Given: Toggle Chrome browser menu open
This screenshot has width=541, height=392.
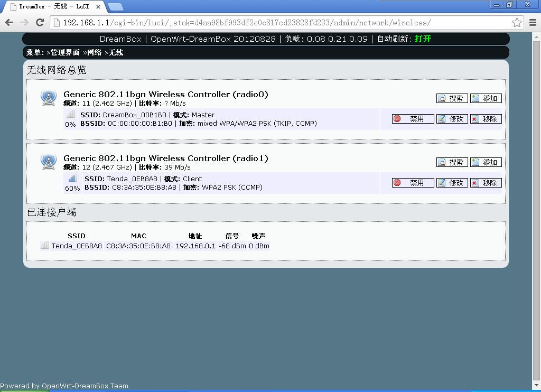Looking at the screenshot, I should coord(534,23).
